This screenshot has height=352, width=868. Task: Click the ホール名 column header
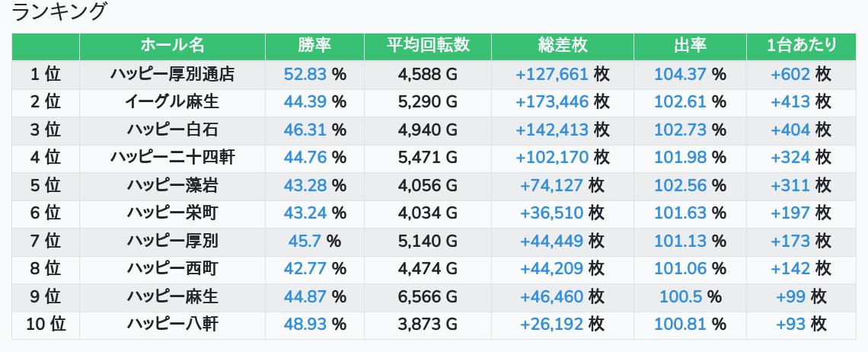pyautogui.click(x=172, y=46)
